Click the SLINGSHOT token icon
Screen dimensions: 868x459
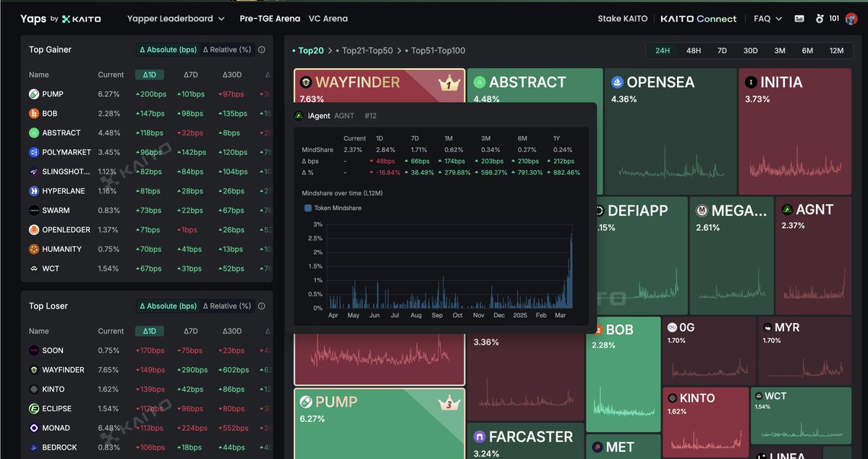click(x=34, y=172)
